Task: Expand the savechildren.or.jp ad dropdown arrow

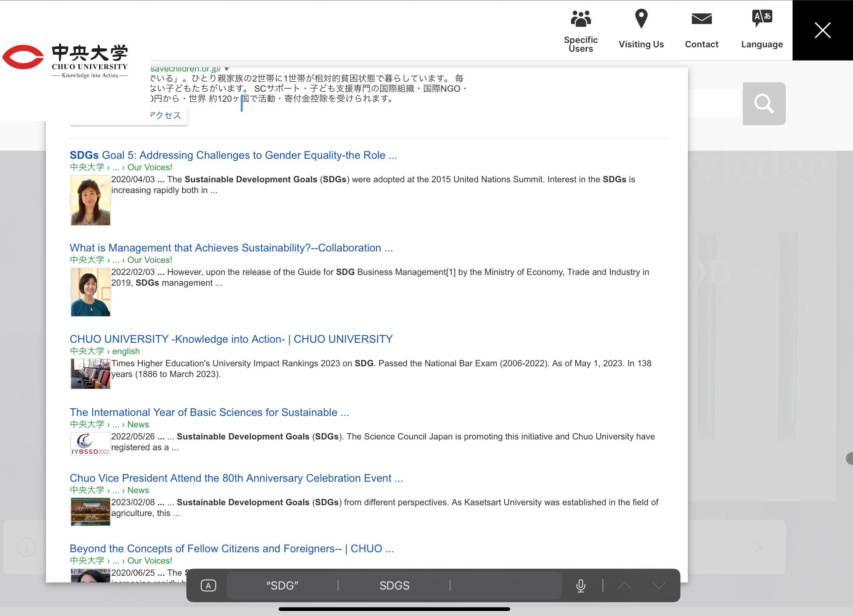Action: 226,69
